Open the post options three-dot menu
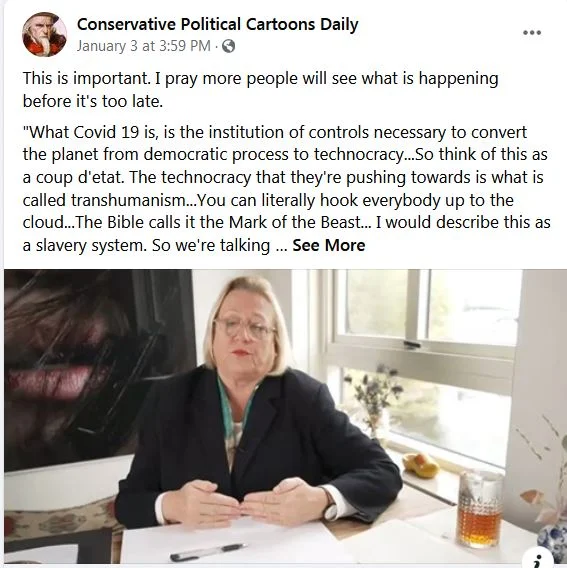 click(532, 33)
